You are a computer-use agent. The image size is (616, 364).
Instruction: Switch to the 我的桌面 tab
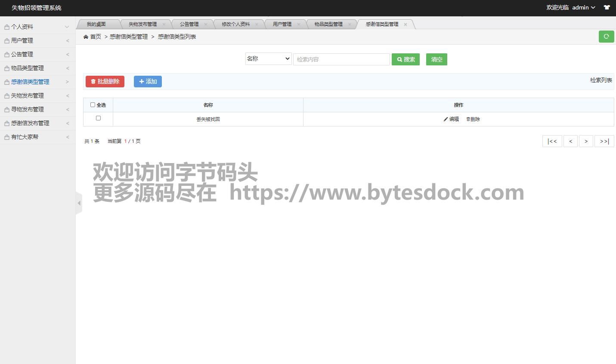pyautogui.click(x=96, y=25)
